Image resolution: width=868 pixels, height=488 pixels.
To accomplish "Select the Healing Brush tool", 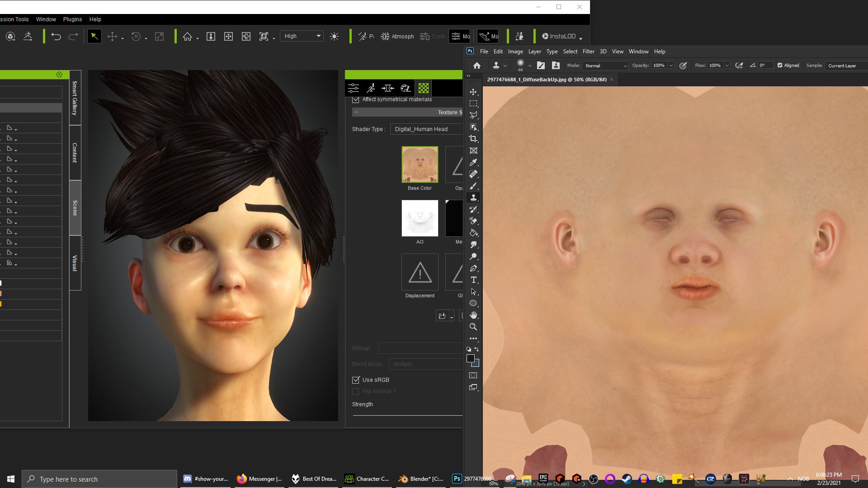I will [473, 174].
